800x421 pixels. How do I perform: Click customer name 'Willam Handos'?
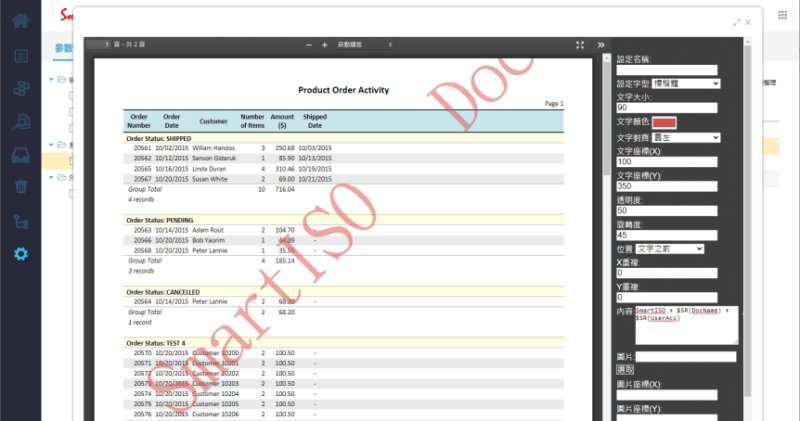tap(213, 148)
